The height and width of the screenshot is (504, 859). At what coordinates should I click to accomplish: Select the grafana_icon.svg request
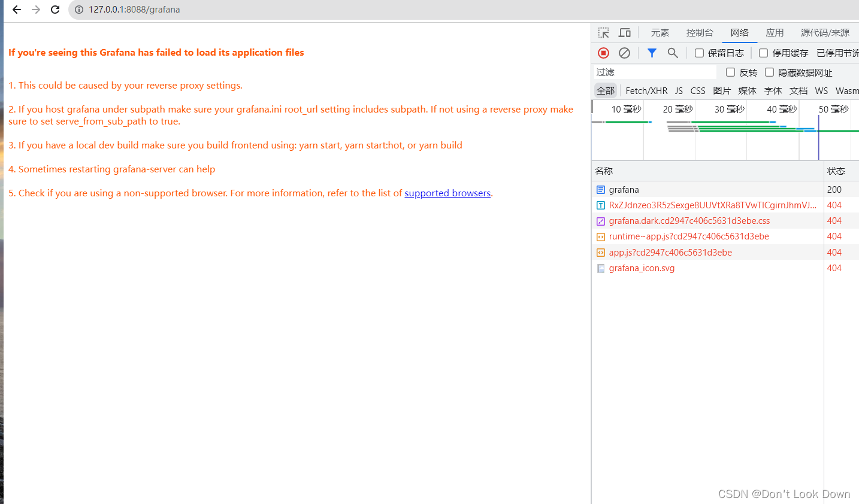pyautogui.click(x=725, y=268)
